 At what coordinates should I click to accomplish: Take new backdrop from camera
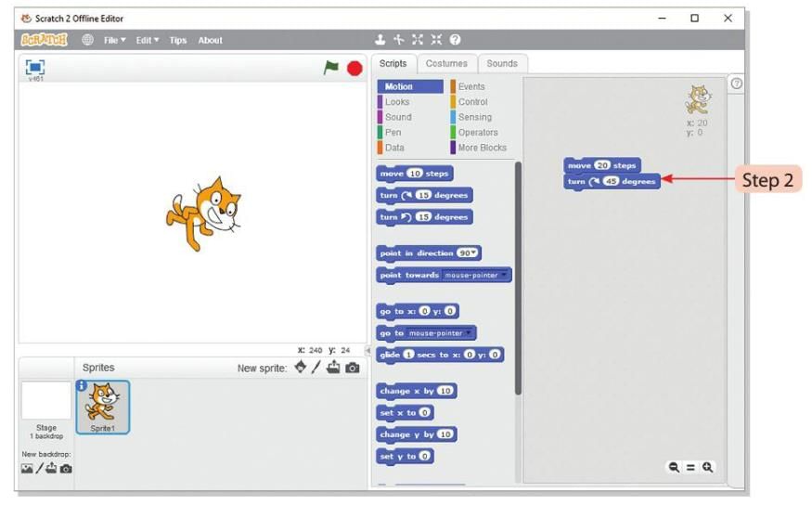click(66, 469)
